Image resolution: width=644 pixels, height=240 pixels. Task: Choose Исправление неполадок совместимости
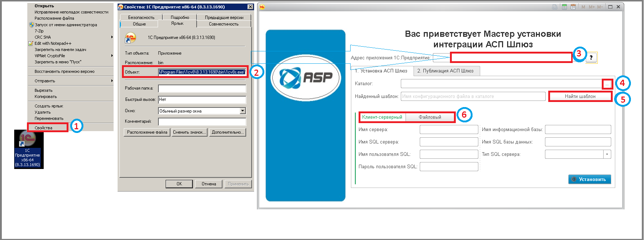tap(71, 12)
